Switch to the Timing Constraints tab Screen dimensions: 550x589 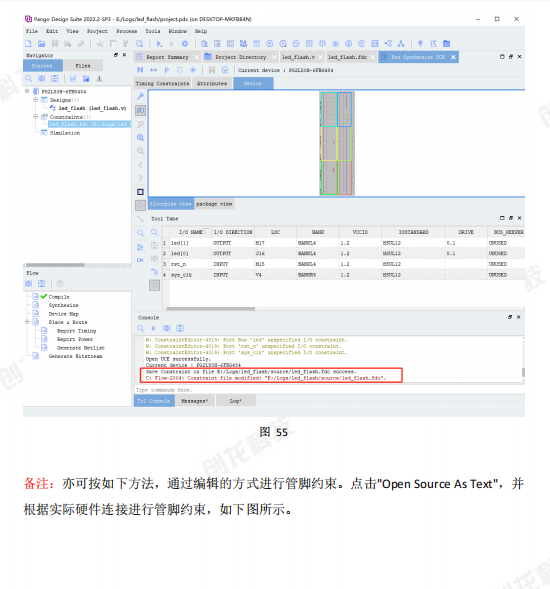(162, 83)
